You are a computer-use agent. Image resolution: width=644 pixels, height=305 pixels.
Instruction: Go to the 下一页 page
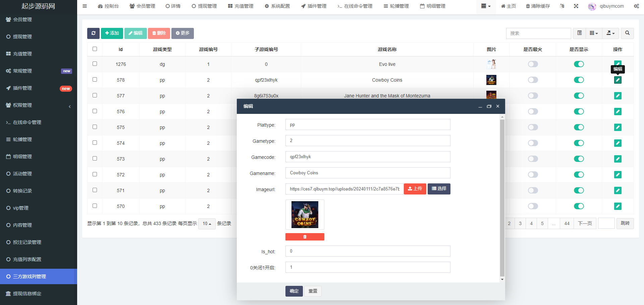coord(585,223)
